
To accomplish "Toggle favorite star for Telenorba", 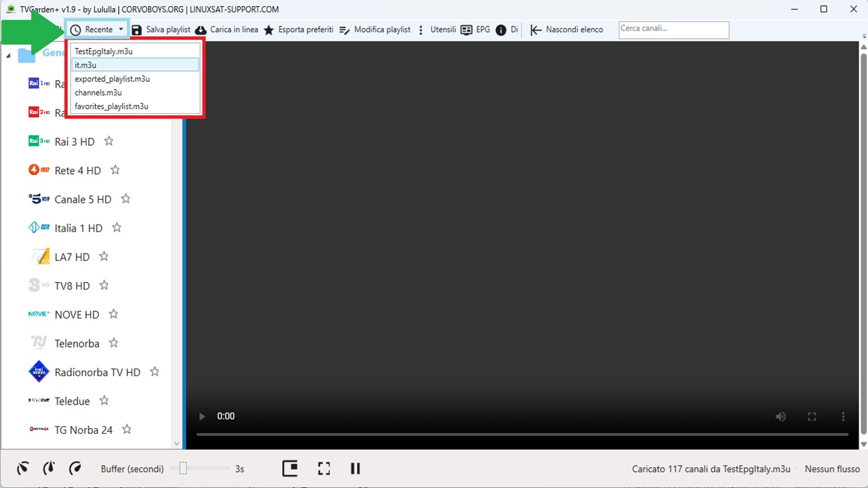I will (x=113, y=343).
